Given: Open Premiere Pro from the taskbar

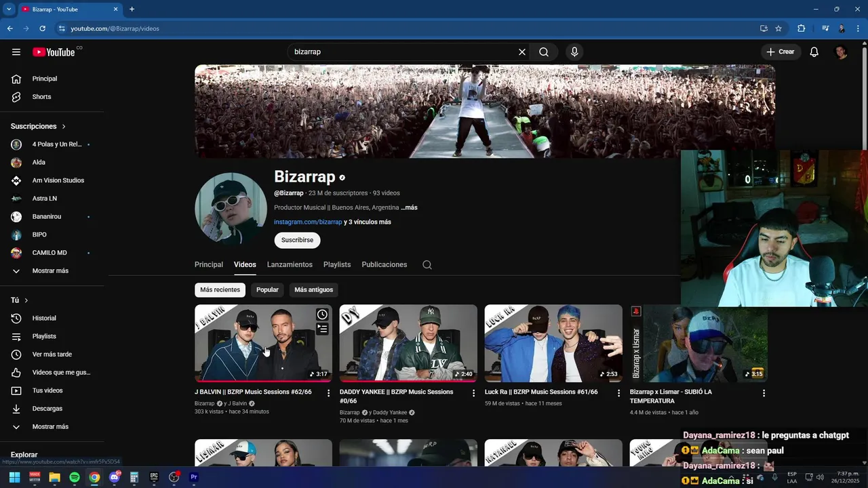Looking at the screenshot, I should (x=194, y=477).
